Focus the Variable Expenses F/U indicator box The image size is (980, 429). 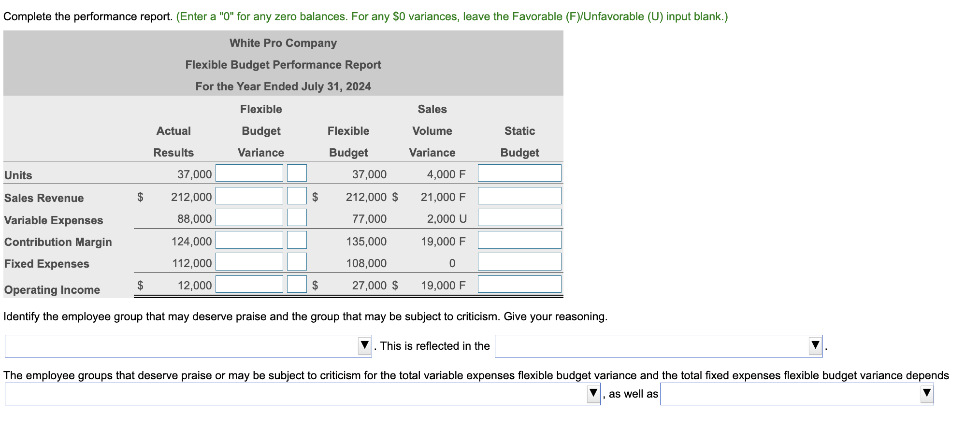click(297, 217)
